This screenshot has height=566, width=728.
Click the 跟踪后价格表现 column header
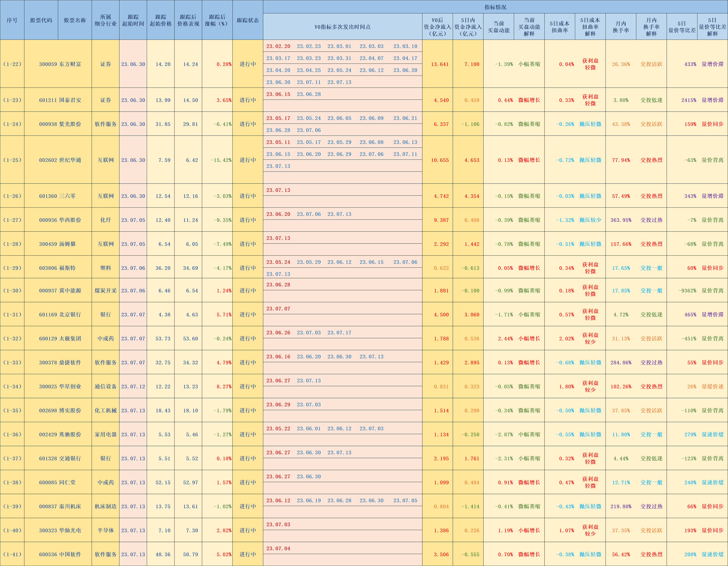pyautogui.click(x=188, y=20)
